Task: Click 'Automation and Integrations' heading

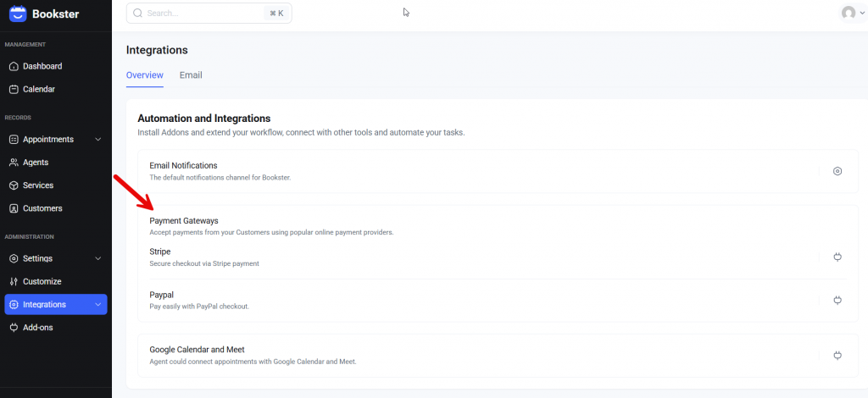Action: pos(203,119)
